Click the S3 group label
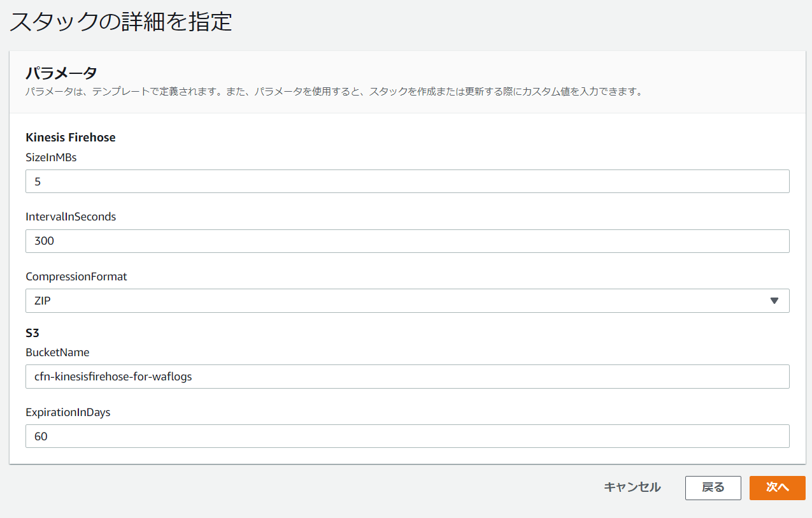Screen dimensions: 812x518 click(33, 333)
